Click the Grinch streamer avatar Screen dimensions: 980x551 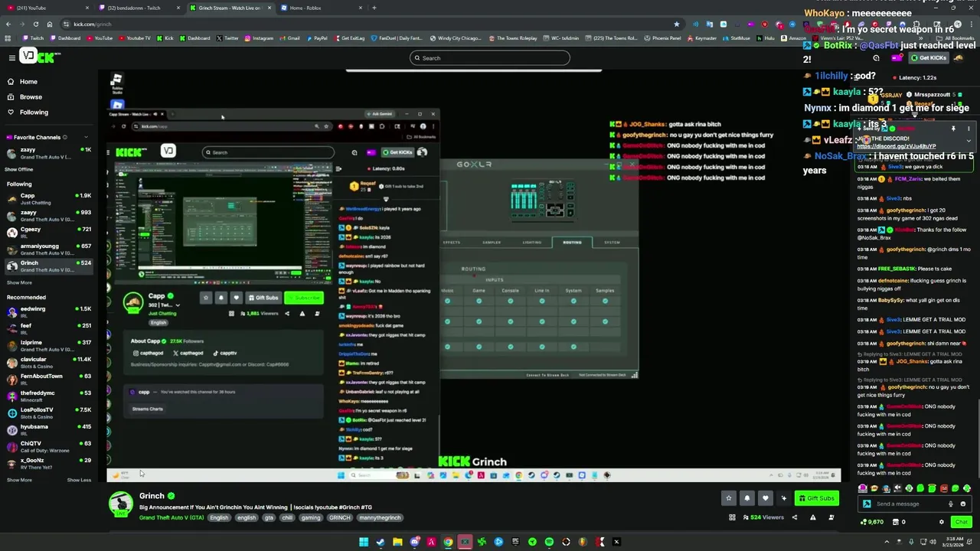coord(120,504)
